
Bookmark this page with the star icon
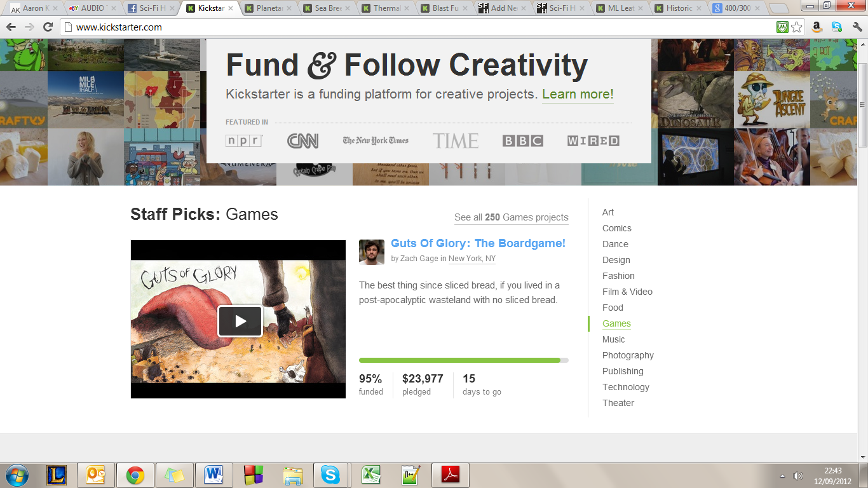tap(797, 27)
